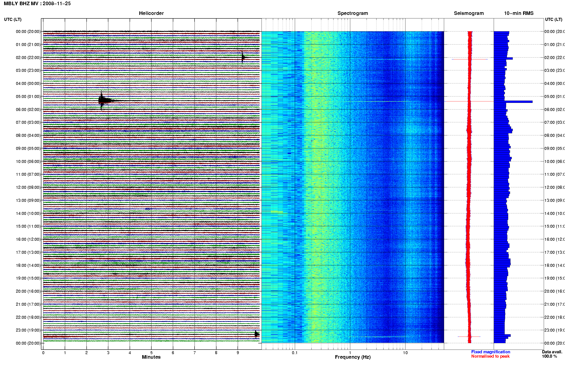Click left time label '15:00 (11:00)'
Screen dimensions: 588x368
pyautogui.click(x=28, y=226)
